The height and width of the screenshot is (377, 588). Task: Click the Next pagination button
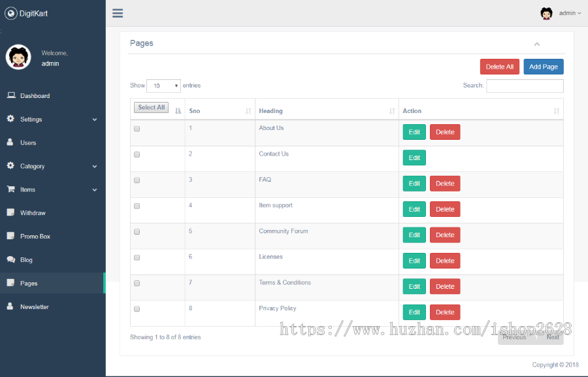click(553, 337)
